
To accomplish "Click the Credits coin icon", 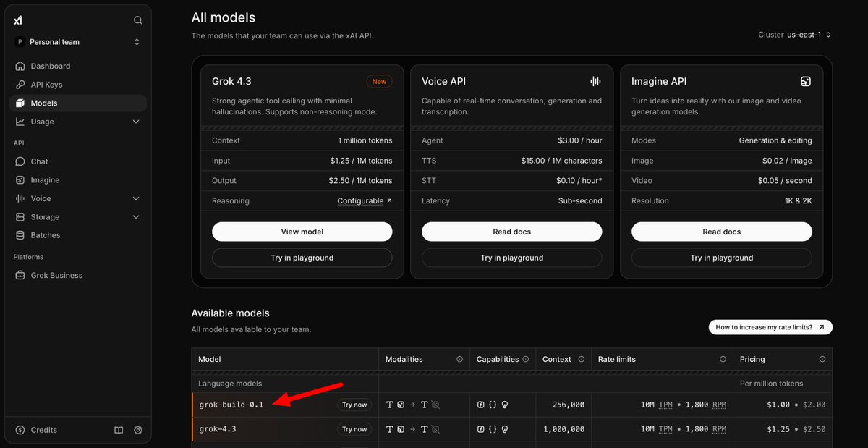I will pos(20,430).
